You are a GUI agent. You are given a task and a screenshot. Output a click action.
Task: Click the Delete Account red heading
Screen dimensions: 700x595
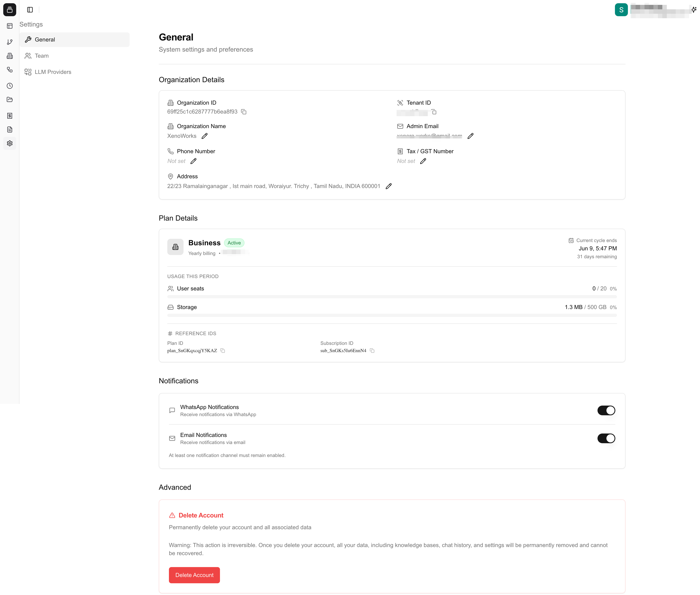coord(201,515)
